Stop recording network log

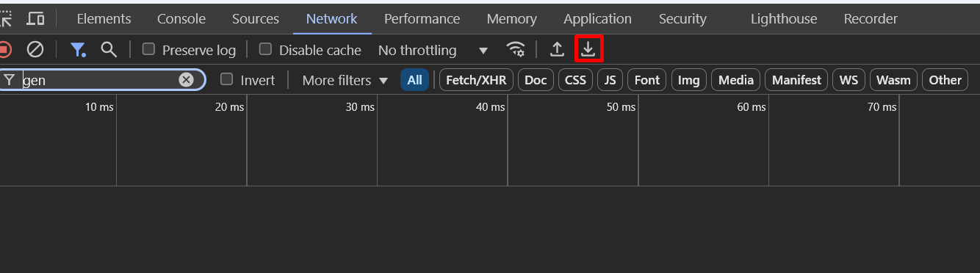(x=4, y=50)
